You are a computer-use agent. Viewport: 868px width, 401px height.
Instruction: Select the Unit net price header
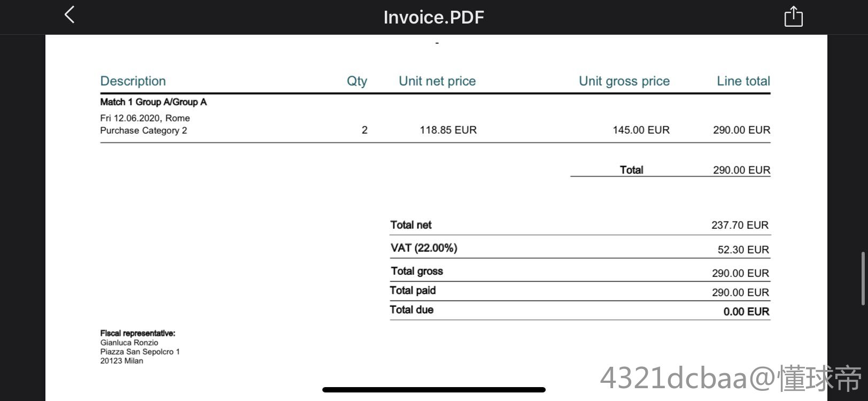pyautogui.click(x=437, y=81)
